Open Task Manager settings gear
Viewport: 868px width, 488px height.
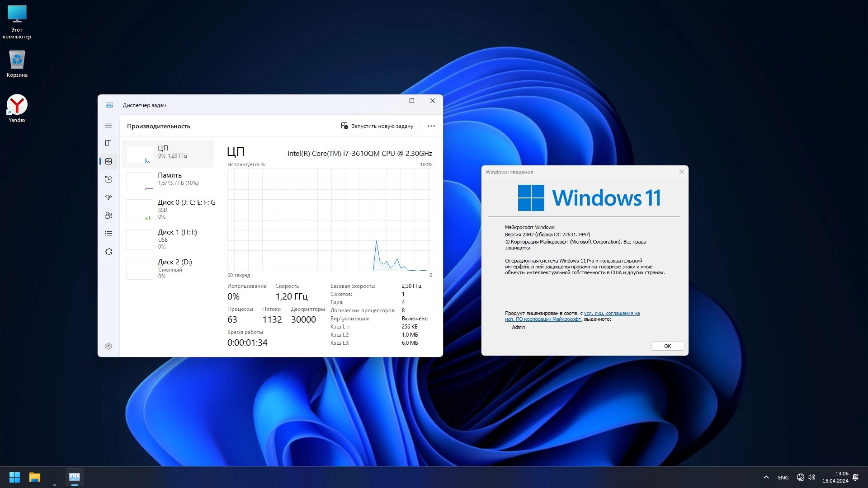click(x=108, y=346)
